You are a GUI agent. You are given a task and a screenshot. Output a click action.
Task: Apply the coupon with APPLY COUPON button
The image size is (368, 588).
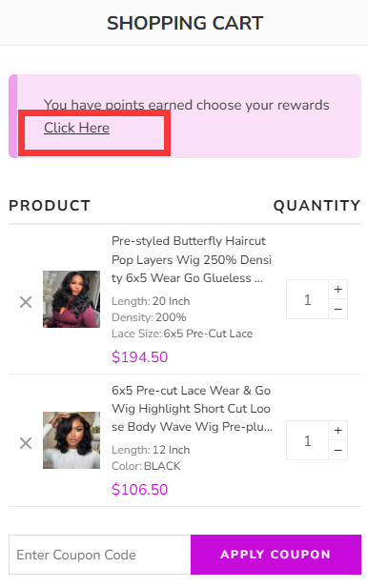[x=276, y=555]
